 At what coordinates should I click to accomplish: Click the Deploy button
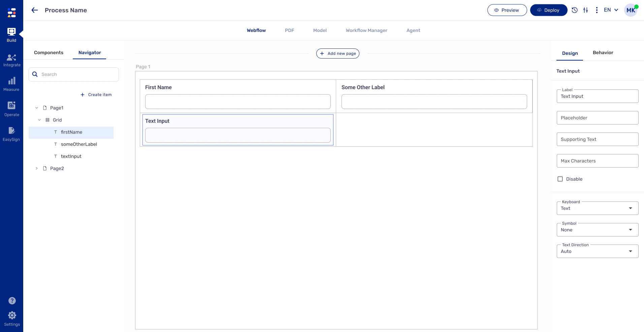click(x=548, y=10)
